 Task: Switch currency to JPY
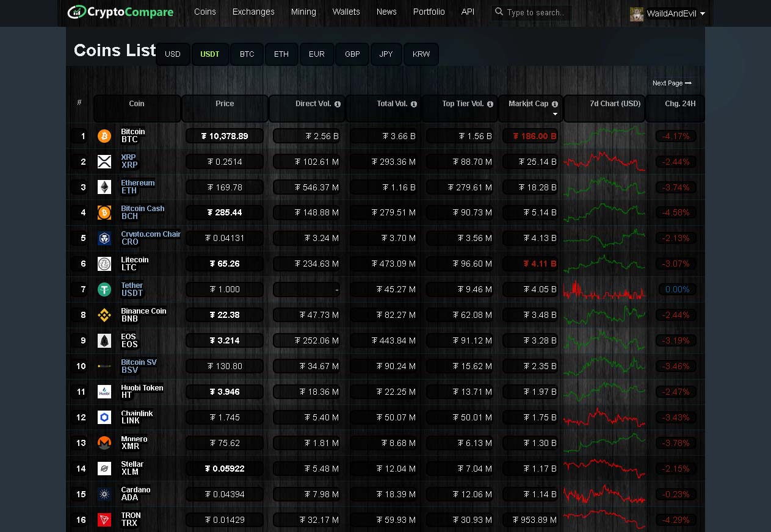pos(386,54)
